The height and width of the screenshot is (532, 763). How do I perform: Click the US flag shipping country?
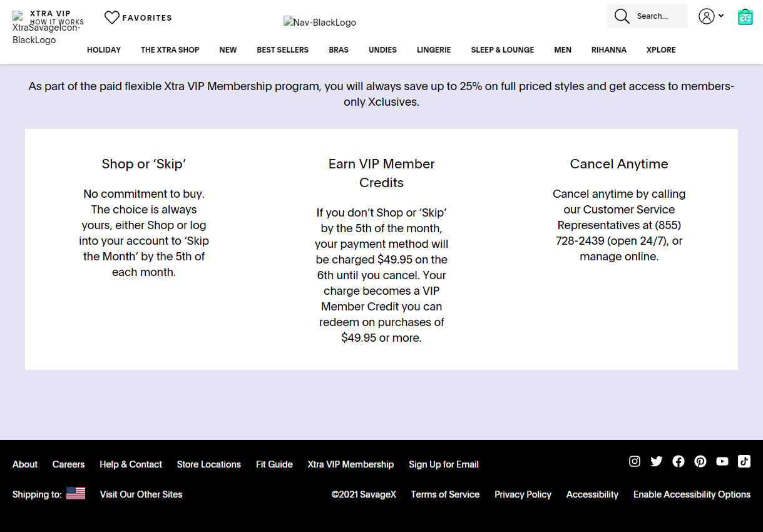76,493
